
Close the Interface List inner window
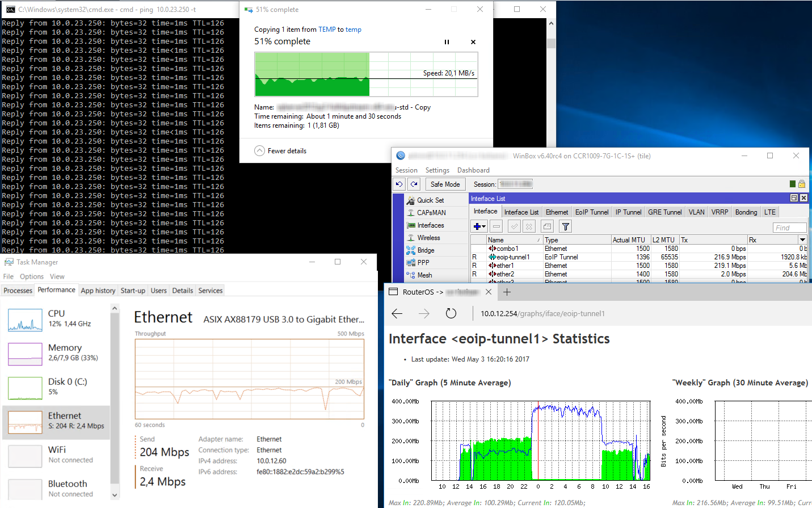coord(803,198)
